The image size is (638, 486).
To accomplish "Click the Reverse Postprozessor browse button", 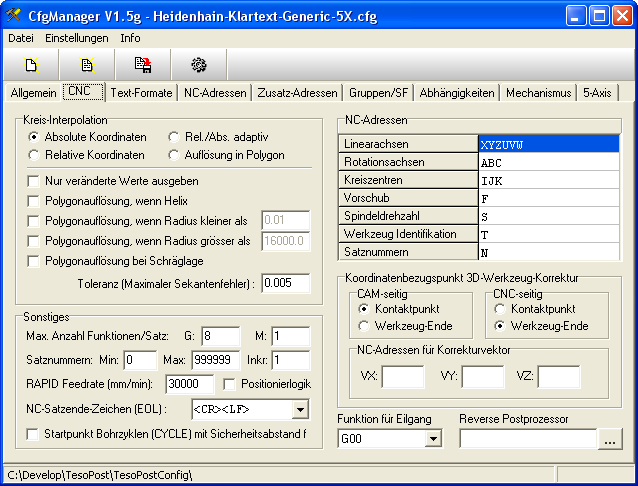I will [609, 438].
